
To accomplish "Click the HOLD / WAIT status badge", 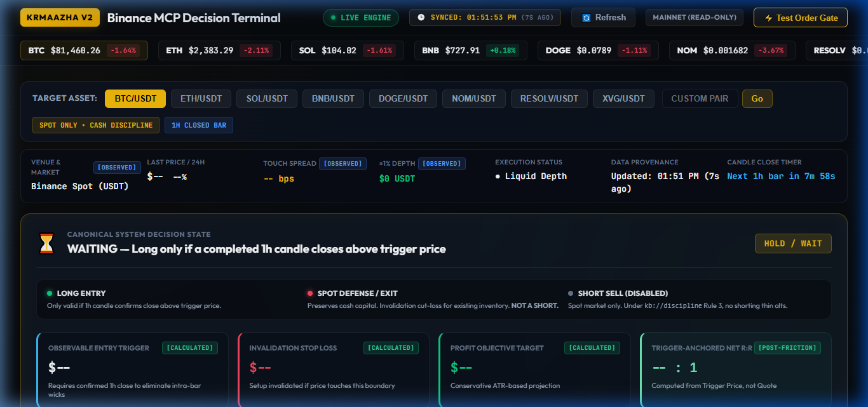I will click(x=793, y=243).
